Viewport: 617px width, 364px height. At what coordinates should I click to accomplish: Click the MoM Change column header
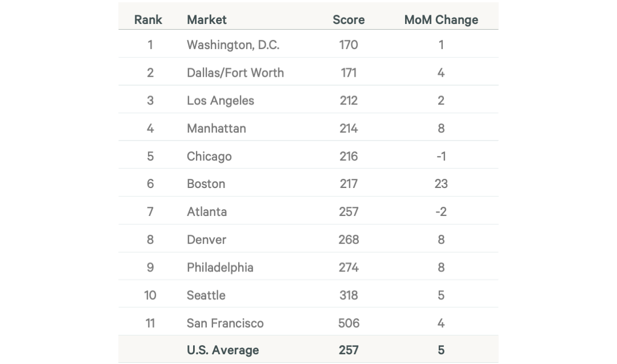(x=441, y=19)
